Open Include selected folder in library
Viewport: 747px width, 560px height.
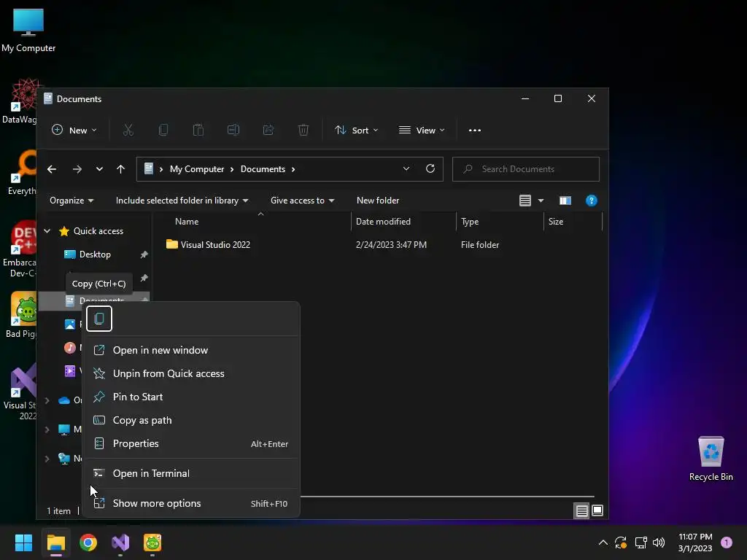click(182, 201)
